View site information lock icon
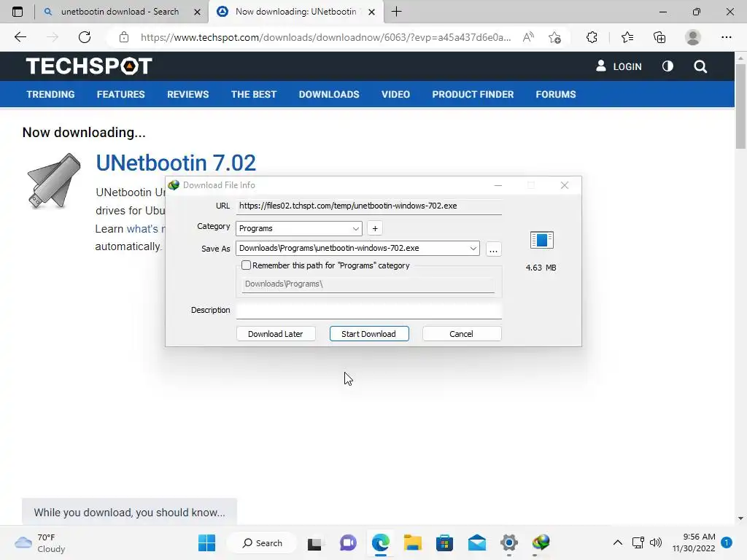 124,37
